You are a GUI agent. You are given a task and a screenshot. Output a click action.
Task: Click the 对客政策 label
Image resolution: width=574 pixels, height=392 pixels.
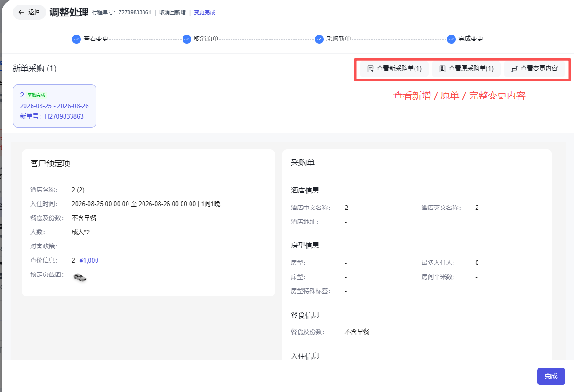pos(44,247)
